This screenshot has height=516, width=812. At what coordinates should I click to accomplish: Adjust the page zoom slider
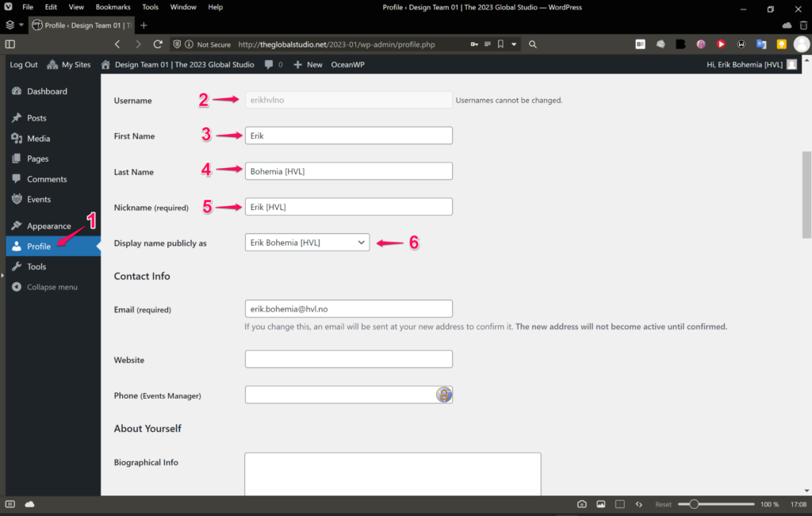(694, 504)
